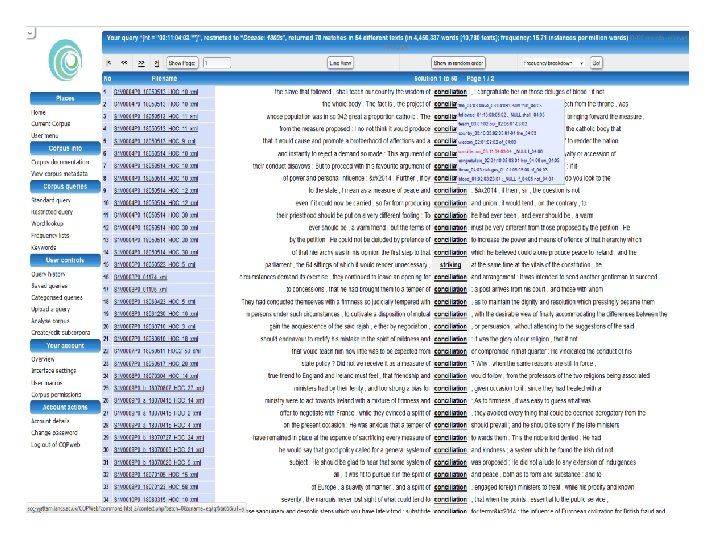Open Home in the sidebar
The height and width of the screenshot is (540, 720).
[38, 112]
